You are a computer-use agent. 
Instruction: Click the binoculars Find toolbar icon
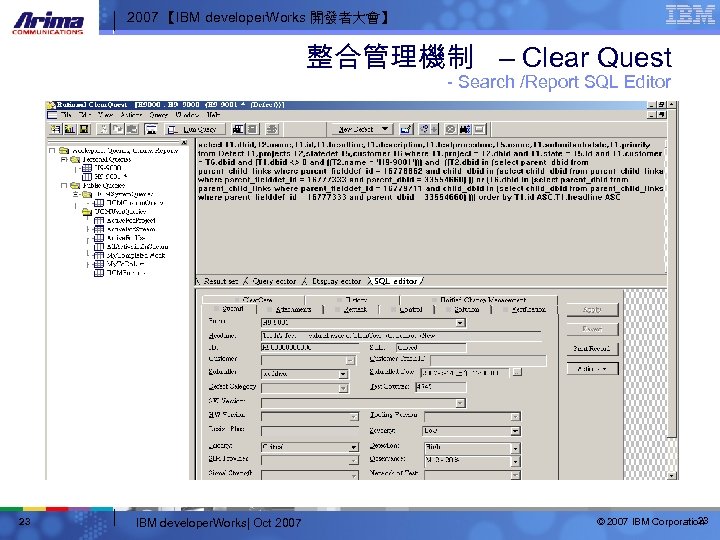point(465,129)
